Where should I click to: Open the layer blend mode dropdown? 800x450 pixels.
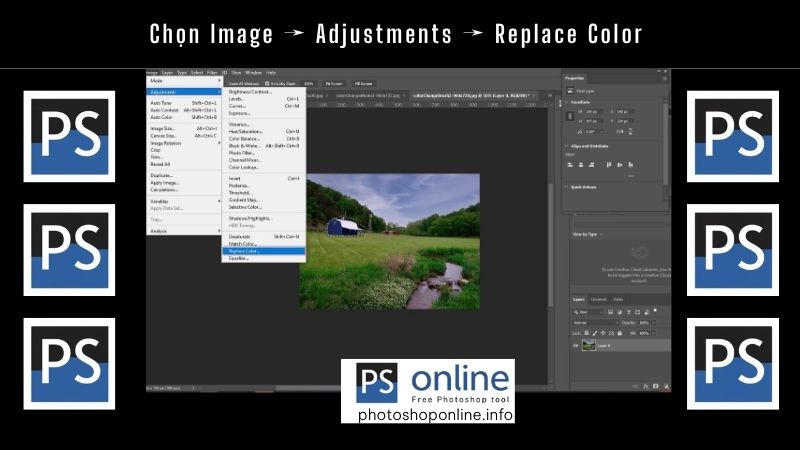(595, 322)
